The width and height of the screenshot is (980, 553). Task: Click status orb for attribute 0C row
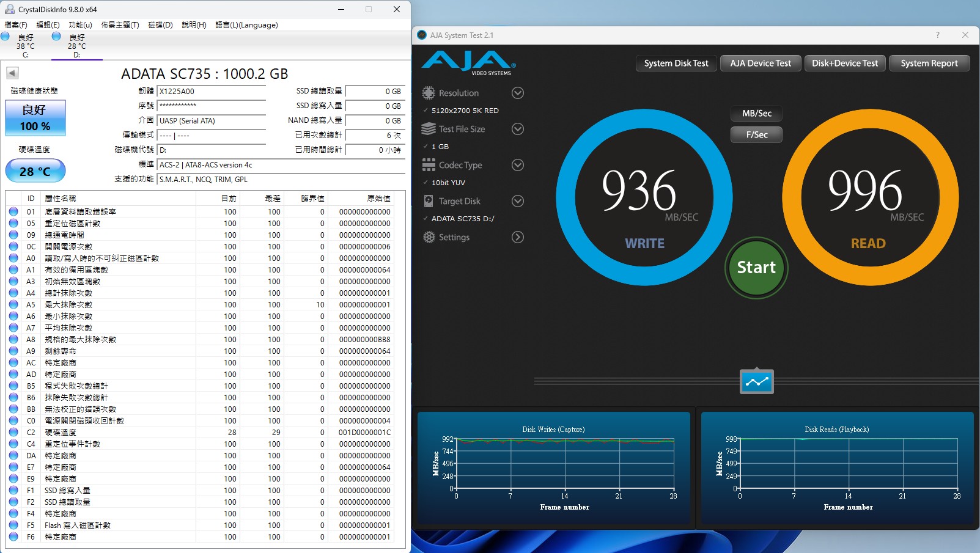[13, 246]
